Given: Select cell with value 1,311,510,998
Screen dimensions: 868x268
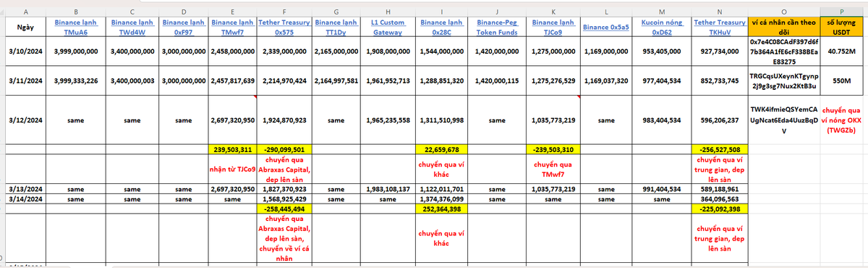Looking at the screenshot, I should 441,120.
